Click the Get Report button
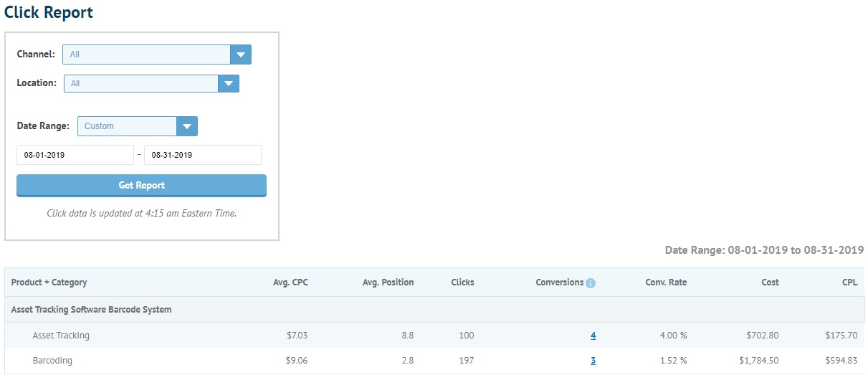 pos(141,185)
